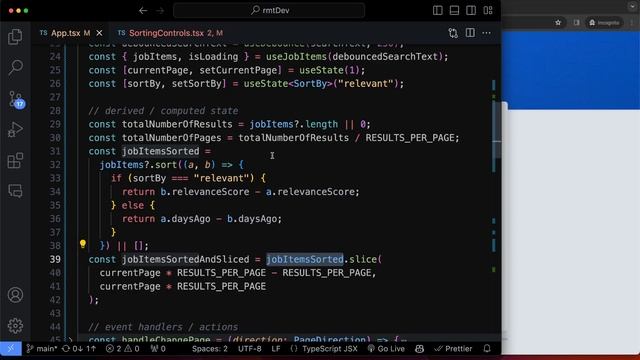Click b.relevanceScore on line 34
Screen dimensions: 640x360
tap(204, 192)
